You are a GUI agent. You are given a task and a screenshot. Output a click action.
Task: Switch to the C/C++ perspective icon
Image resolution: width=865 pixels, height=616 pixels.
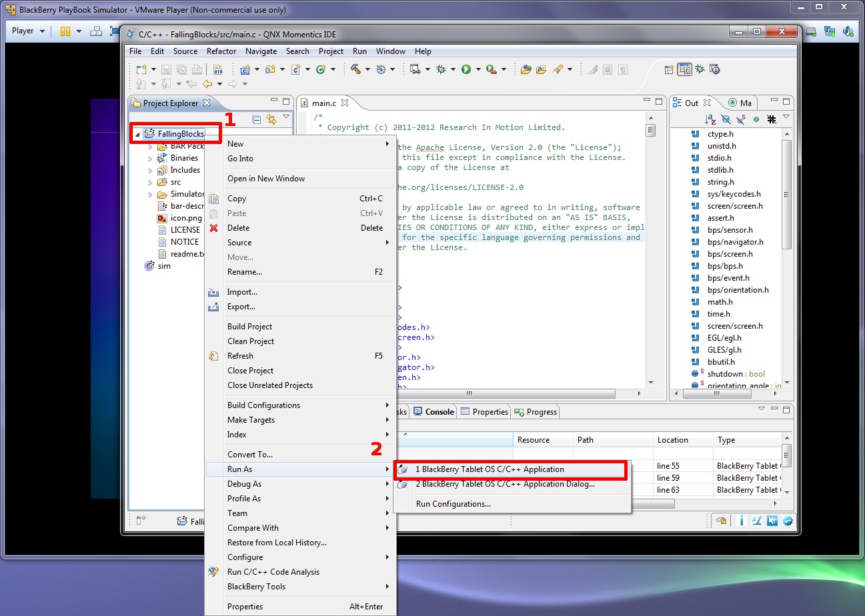pos(685,69)
